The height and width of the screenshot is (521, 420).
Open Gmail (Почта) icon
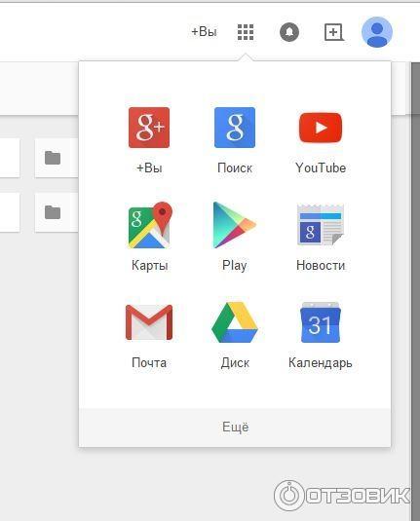149,322
